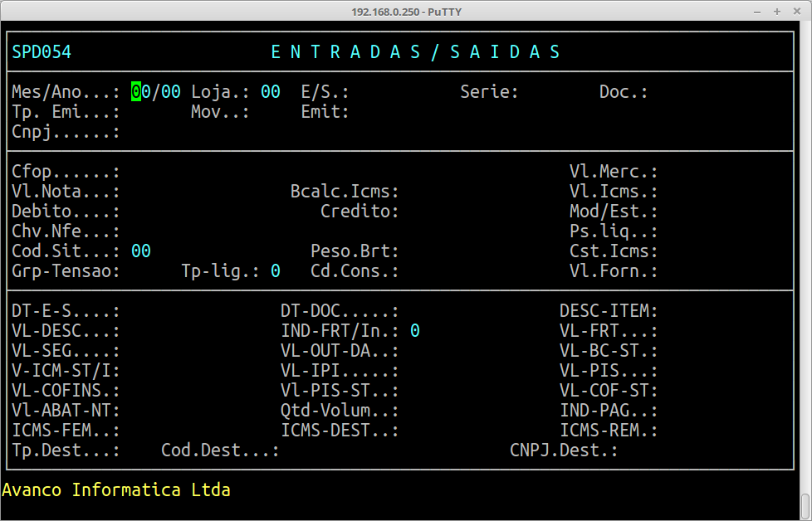This screenshot has width=812, height=521.
Task: Maximize the PuTTY window
Action: pyautogui.click(x=776, y=12)
